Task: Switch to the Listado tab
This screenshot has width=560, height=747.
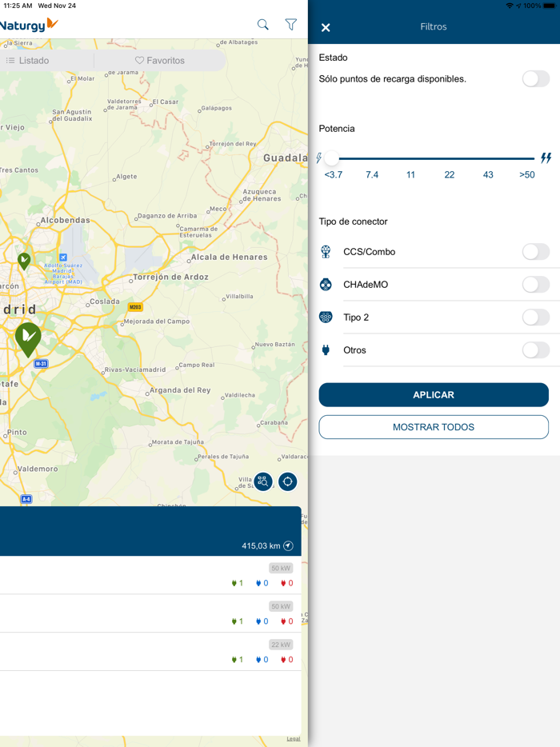Action: point(29,61)
